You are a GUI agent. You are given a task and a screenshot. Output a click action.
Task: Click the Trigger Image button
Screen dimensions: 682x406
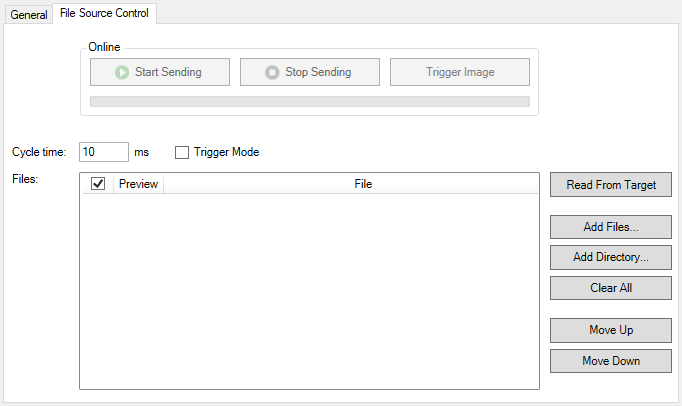460,72
